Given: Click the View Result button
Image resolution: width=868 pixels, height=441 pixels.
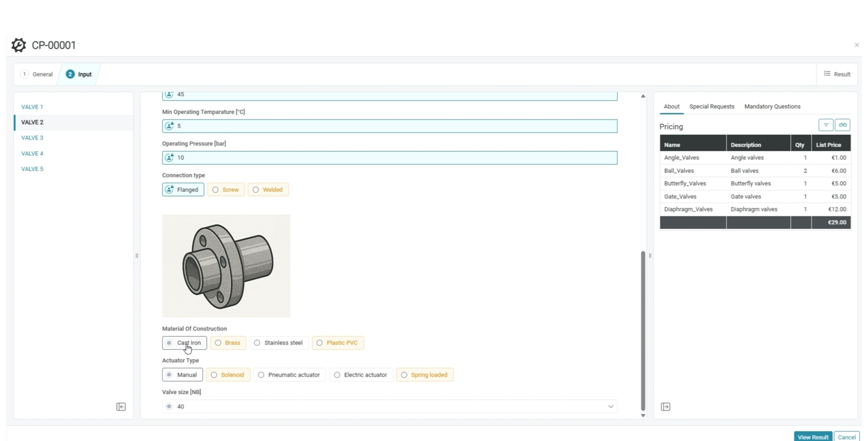Looking at the screenshot, I should coord(812,437).
